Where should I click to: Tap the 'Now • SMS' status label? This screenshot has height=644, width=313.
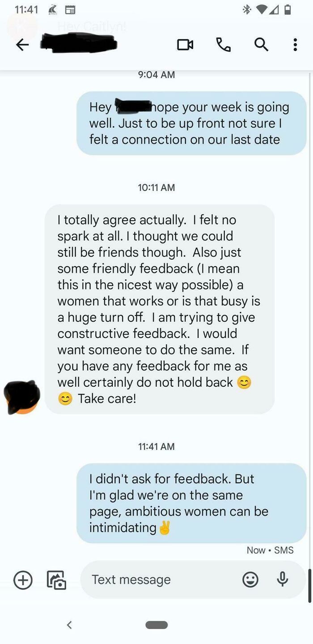tap(270, 550)
